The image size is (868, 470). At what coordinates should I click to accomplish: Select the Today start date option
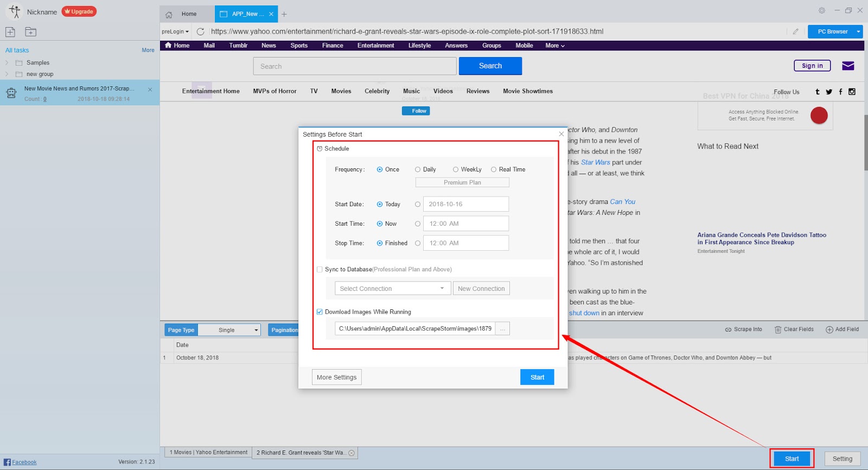click(380, 205)
